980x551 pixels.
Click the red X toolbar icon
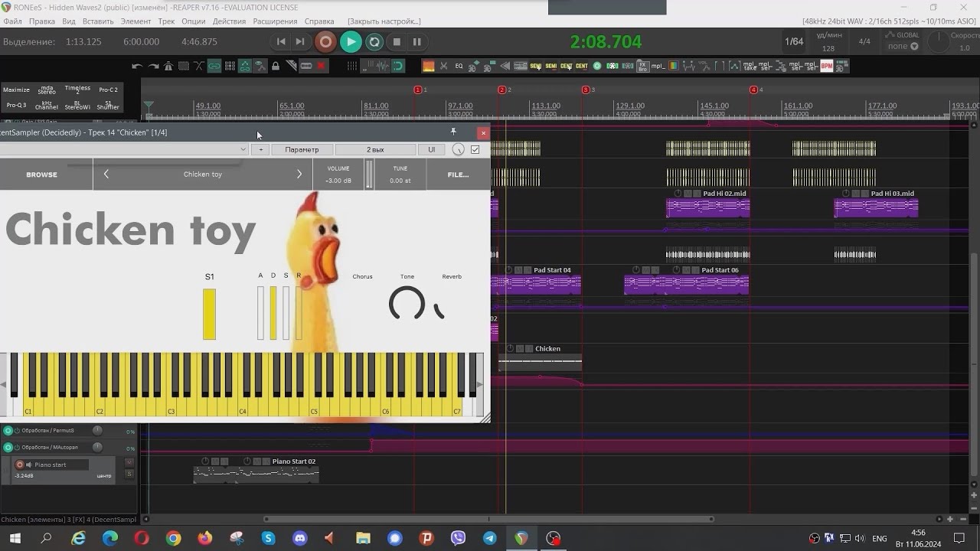tap(321, 67)
